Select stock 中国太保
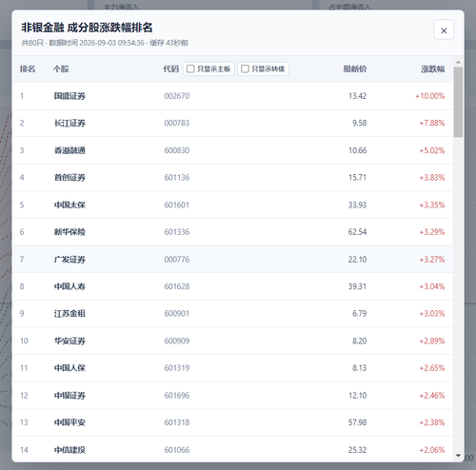Image resolution: width=476 pixels, height=470 pixels. point(69,205)
